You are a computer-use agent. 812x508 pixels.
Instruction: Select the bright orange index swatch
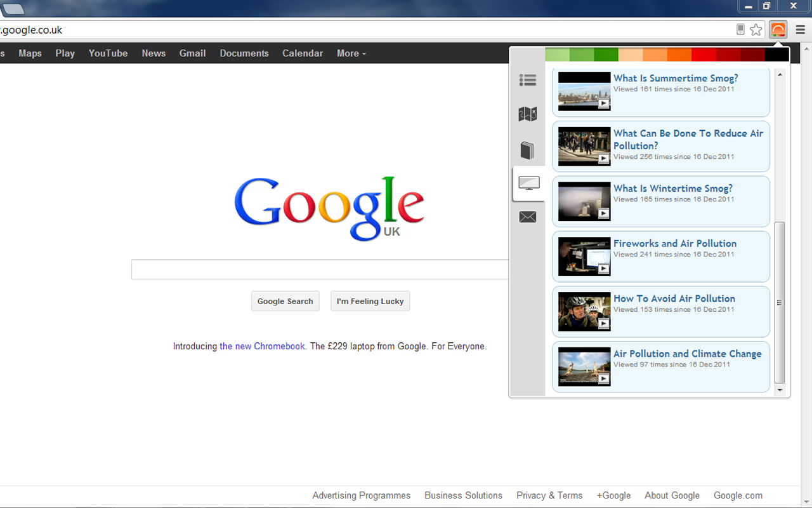tap(679, 55)
